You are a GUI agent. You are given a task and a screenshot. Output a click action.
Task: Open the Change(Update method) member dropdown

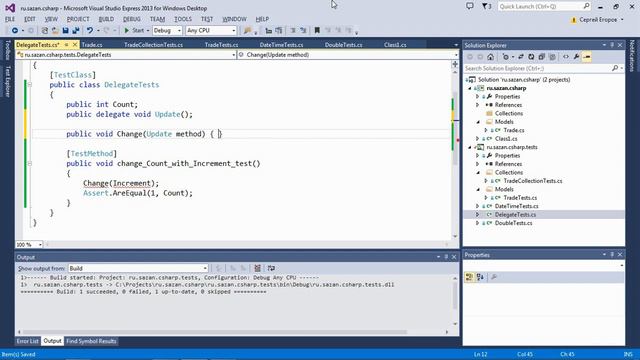[348, 55]
